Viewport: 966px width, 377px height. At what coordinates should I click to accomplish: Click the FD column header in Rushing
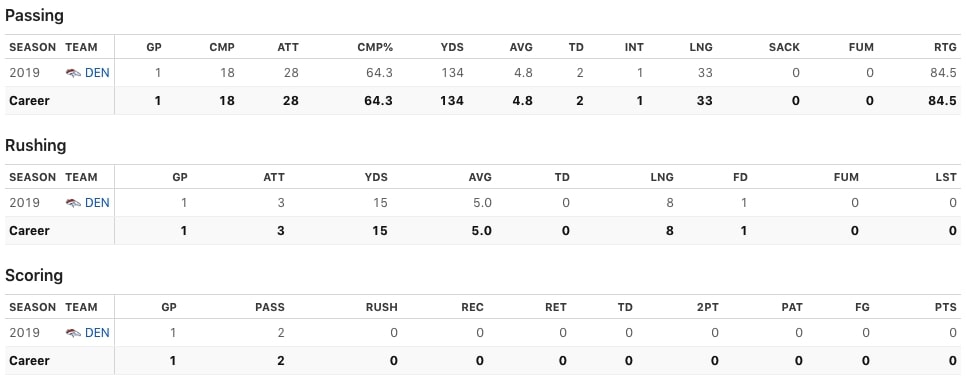coord(740,177)
